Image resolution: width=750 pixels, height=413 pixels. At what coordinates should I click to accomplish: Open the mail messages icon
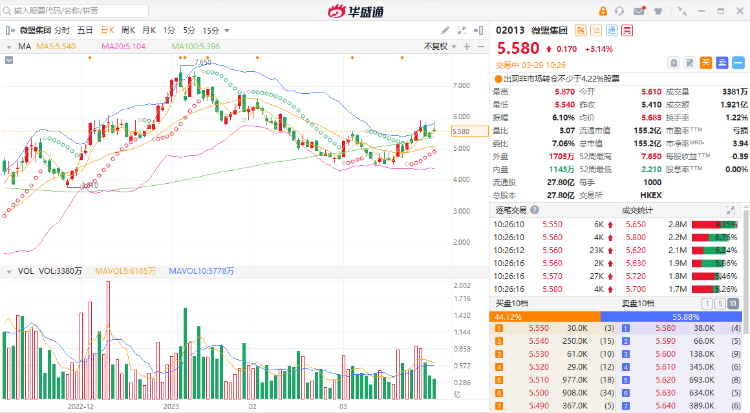tap(640, 12)
